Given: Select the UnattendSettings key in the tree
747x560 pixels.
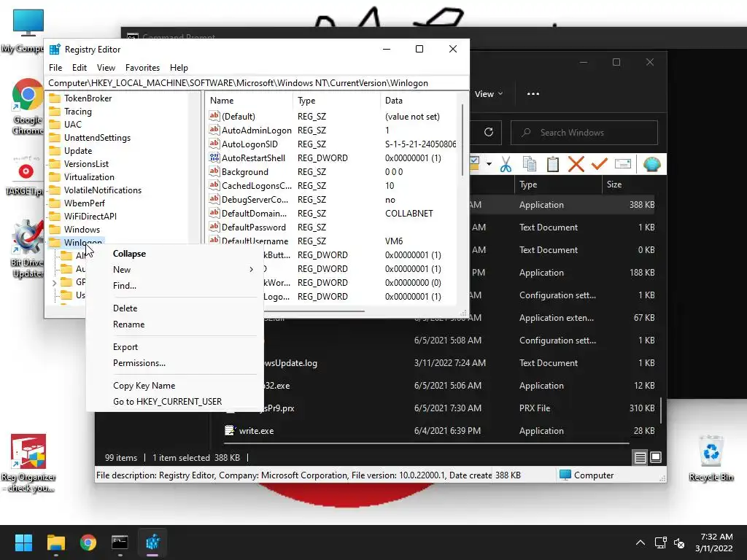Looking at the screenshot, I should (x=97, y=138).
